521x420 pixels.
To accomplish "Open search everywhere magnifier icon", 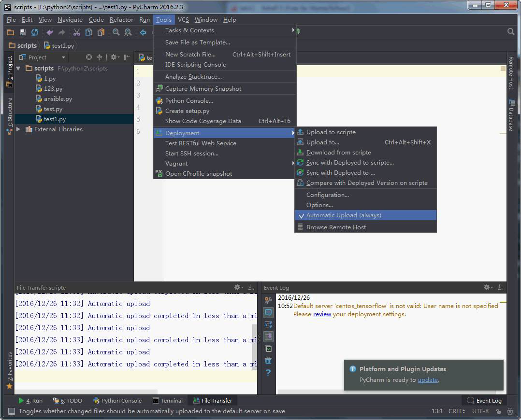I will (511, 31).
